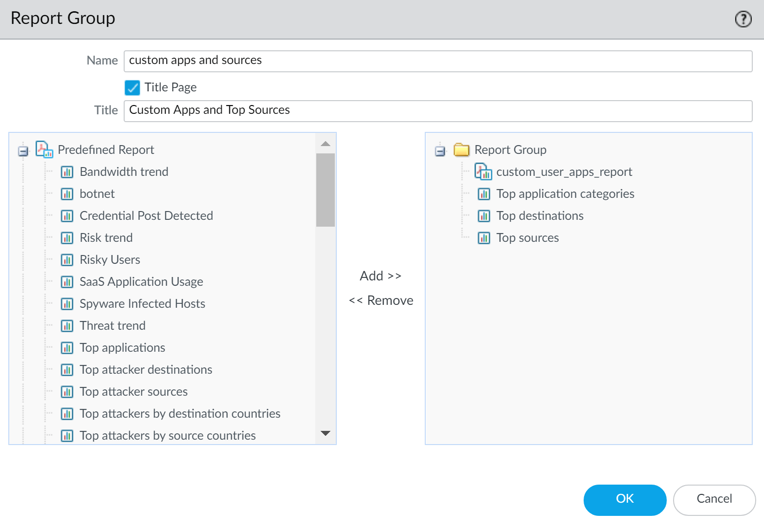Screen dimensions: 764x532
Task: Uncheck the Title Page checkbox
Action: [132, 87]
